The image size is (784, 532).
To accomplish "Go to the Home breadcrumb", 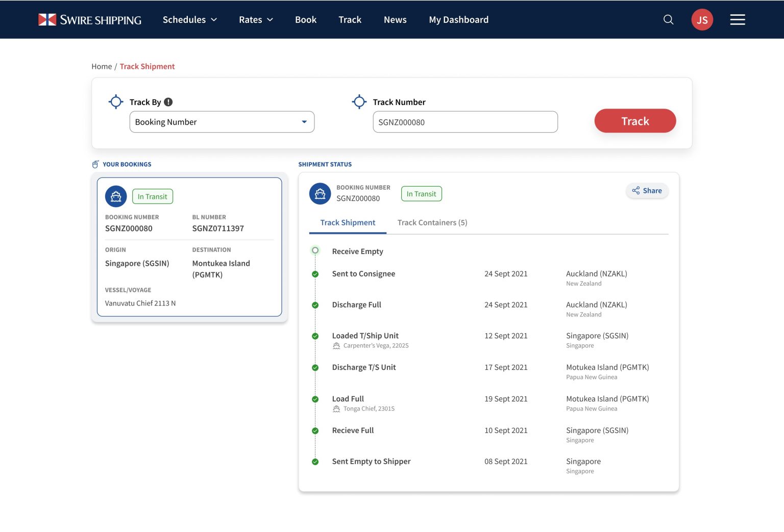I will point(102,66).
